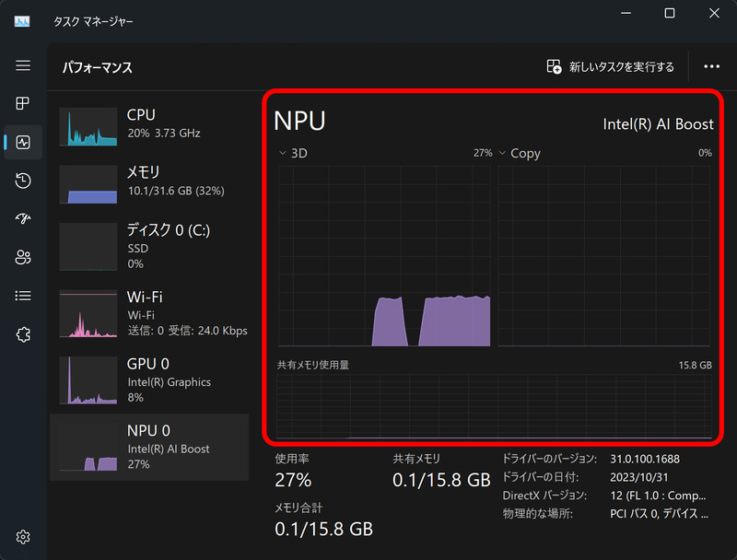Viewport: 737px width, 560px height.
Task: Click the shared memory usage graph
Action: tap(494, 405)
